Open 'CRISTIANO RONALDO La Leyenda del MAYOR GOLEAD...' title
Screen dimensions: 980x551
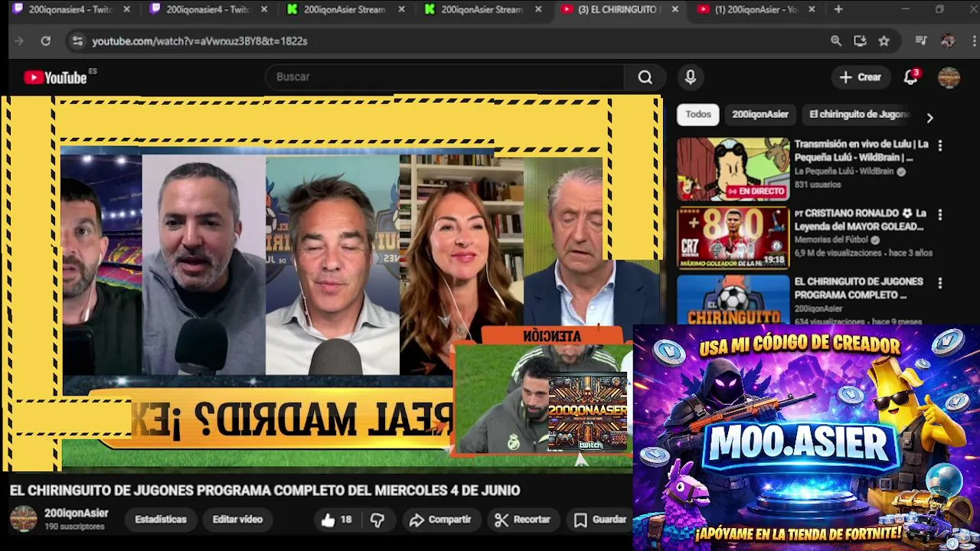coord(860,220)
